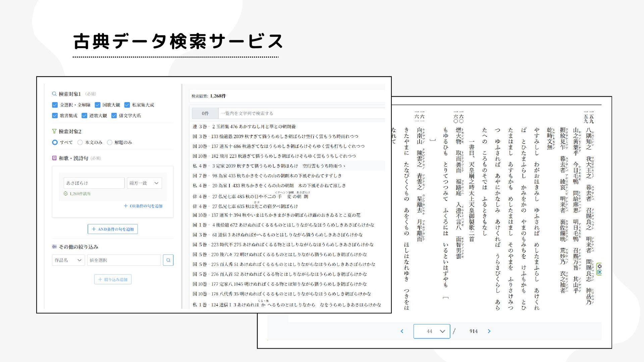Viewport: 644px width, 362px height.
Task: Open result 玉屑集 476 あかすねし月と華との朝朗養
Action: [244, 127]
